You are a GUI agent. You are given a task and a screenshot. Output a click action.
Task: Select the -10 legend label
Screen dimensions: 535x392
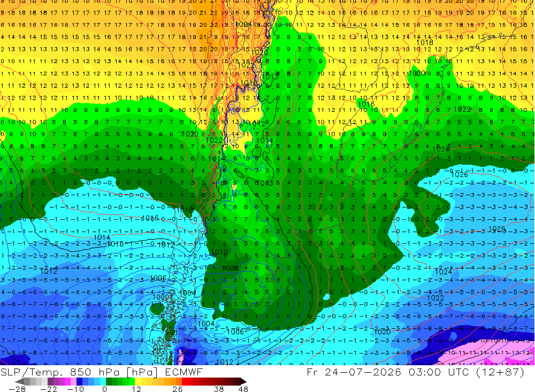point(75,389)
